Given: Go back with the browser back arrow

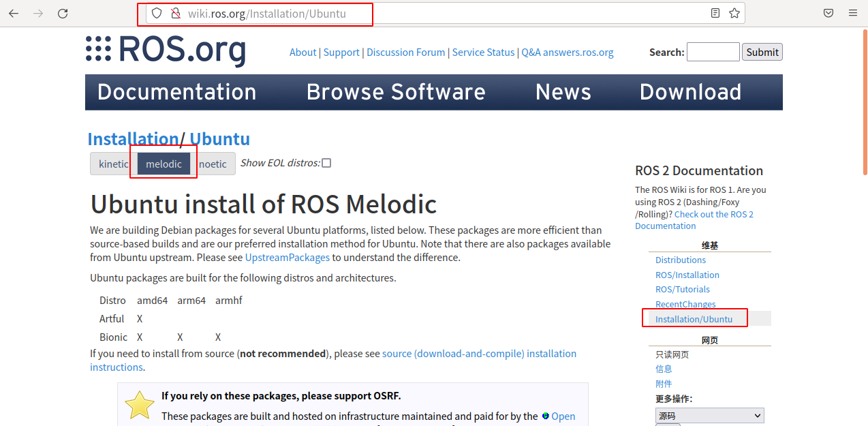Looking at the screenshot, I should (x=14, y=13).
